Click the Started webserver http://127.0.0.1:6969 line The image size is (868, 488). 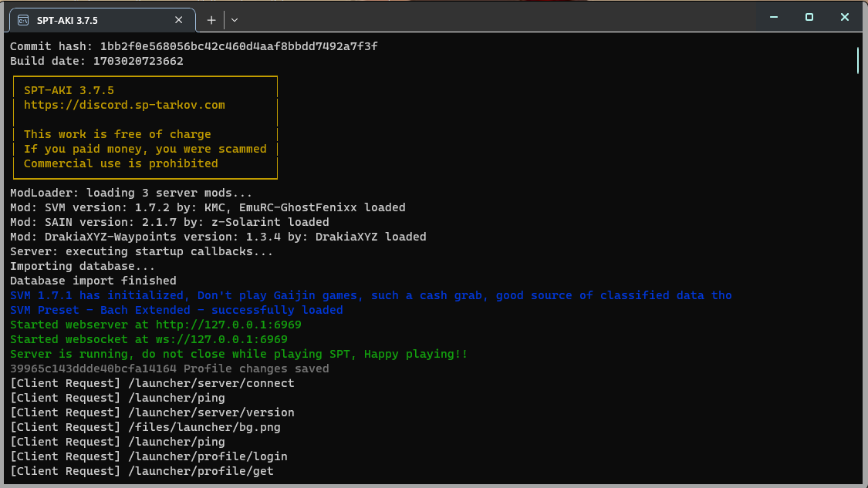tap(156, 325)
